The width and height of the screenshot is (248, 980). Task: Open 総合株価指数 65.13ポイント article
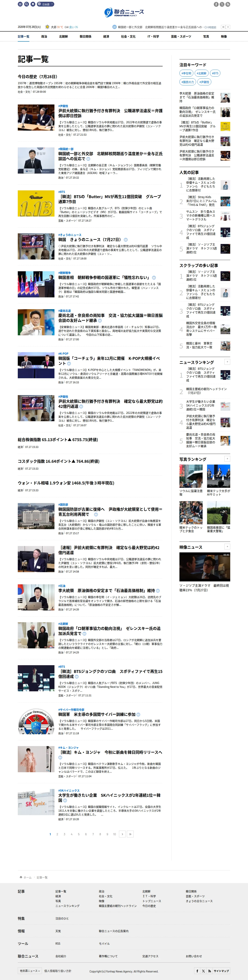(58, 440)
